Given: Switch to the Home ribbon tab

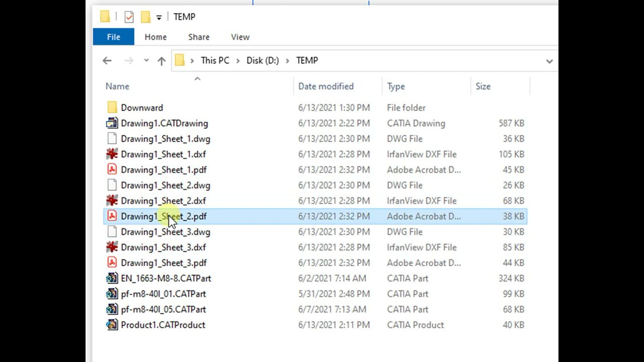Looking at the screenshot, I should (155, 37).
